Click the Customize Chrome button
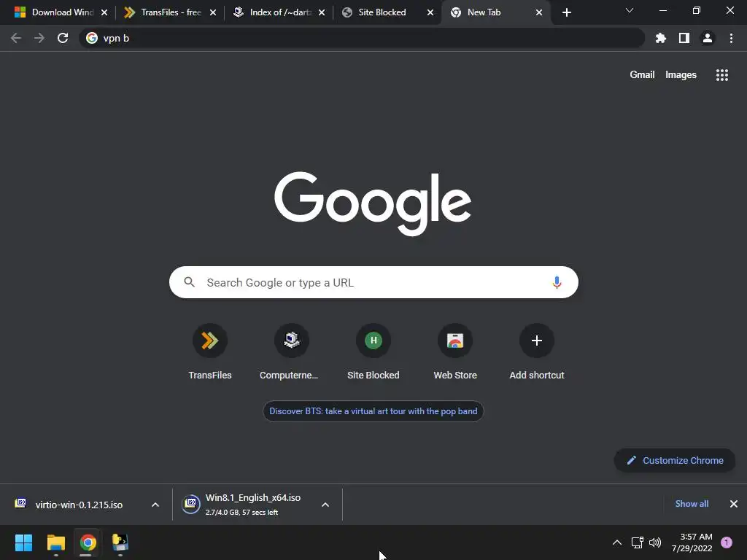Viewport: 747px width, 560px height. [x=675, y=461]
